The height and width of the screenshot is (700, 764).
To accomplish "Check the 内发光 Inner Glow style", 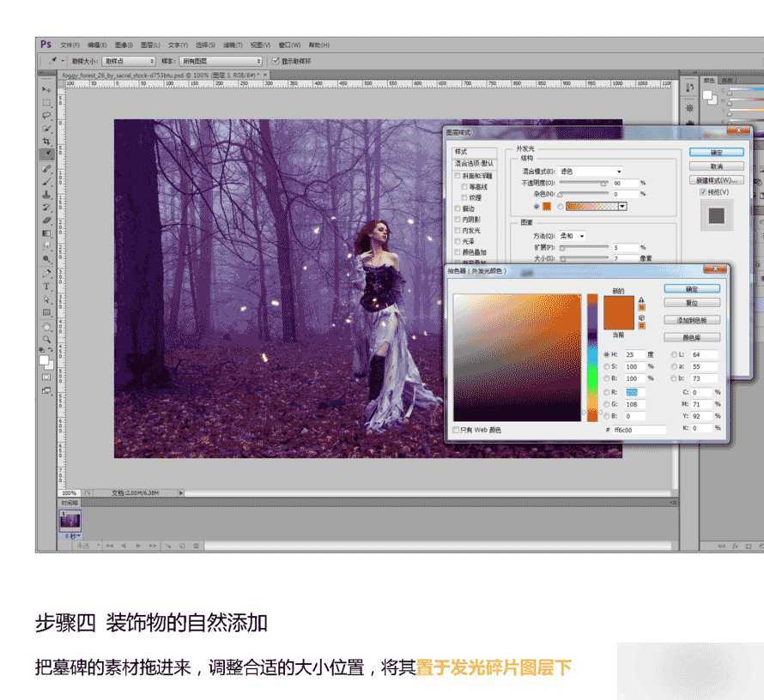I will (457, 228).
